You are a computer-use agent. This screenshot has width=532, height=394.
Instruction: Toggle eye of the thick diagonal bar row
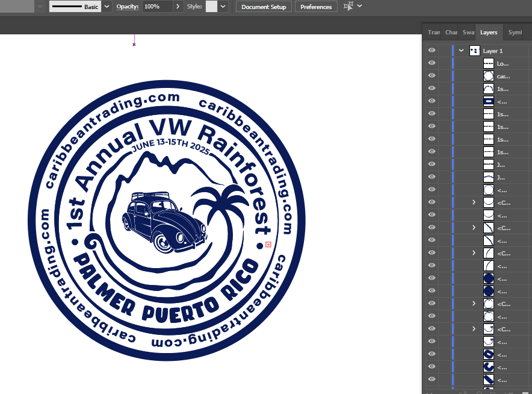point(431,379)
